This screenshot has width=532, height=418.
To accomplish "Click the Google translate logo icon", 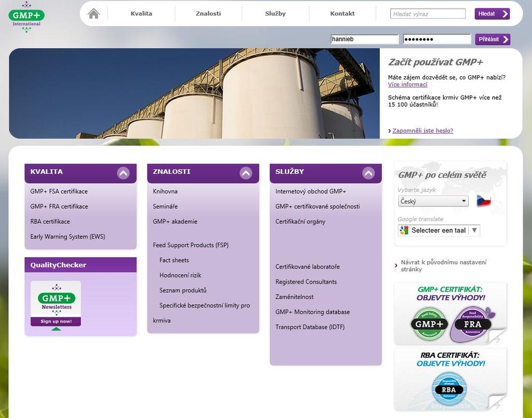I will pyautogui.click(x=404, y=231).
